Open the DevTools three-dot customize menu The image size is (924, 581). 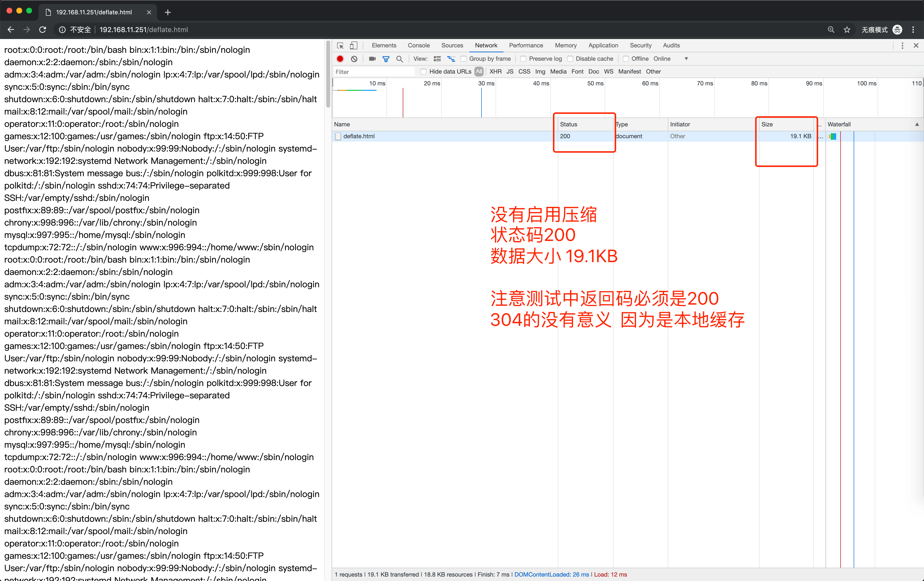[x=902, y=46]
